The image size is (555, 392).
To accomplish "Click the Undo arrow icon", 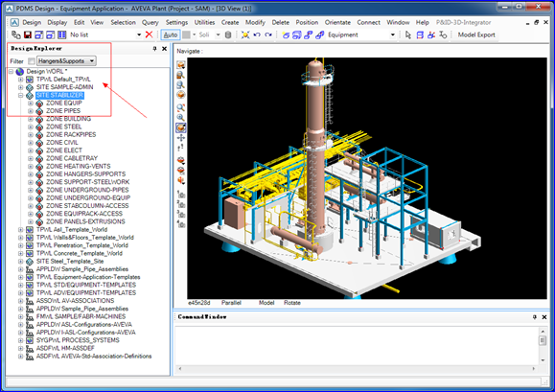I will point(257,35).
